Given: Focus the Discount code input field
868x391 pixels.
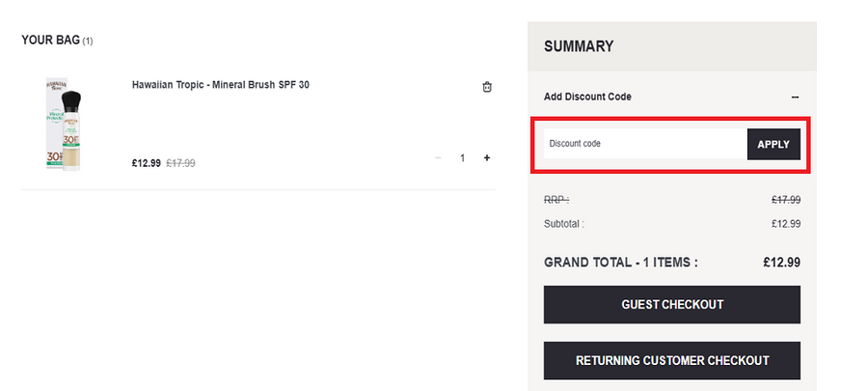Looking at the screenshot, I should click(x=644, y=144).
